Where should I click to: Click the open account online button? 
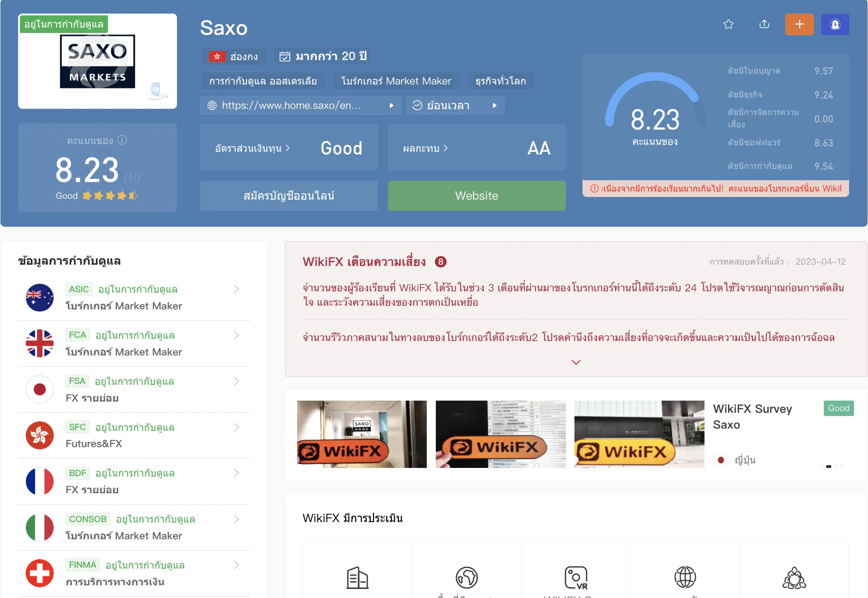(x=289, y=196)
